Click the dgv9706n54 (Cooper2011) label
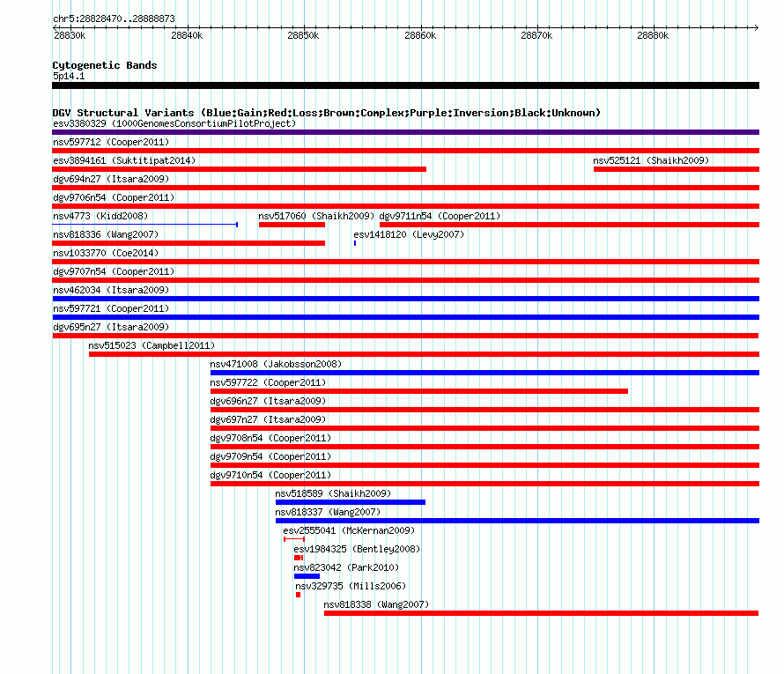Image resolution: width=784 pixels, height=674 pixels. coord(114,197)
